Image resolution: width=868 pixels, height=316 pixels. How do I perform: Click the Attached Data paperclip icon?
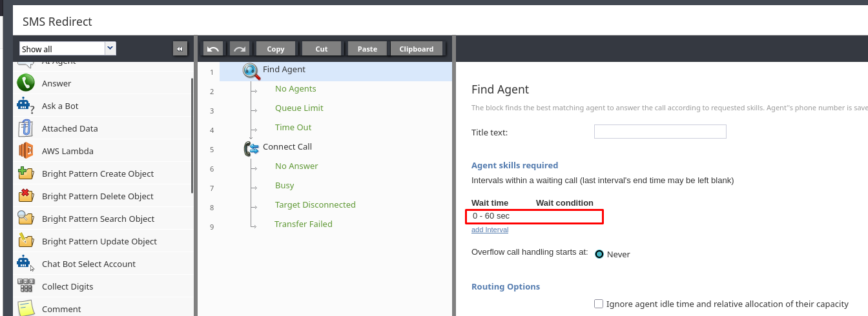tap(26, 128)
